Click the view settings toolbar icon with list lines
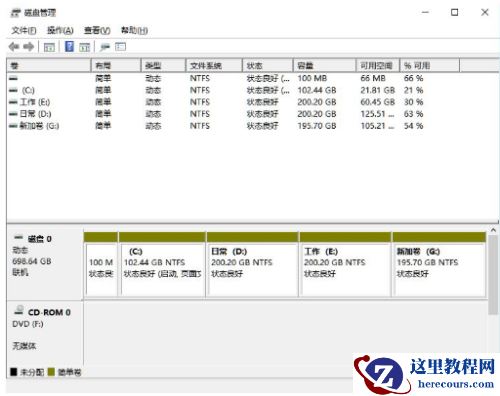The height and width of the screenshot is (396, 500). click(x=120, y=47)
